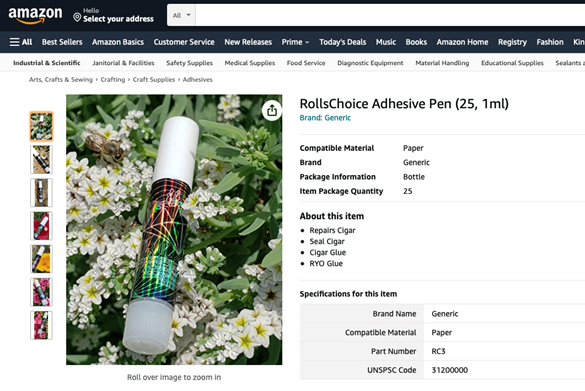
Task: Click Item Package Quantity value 25
Action: pyautogui.click(x=407, y=191)
